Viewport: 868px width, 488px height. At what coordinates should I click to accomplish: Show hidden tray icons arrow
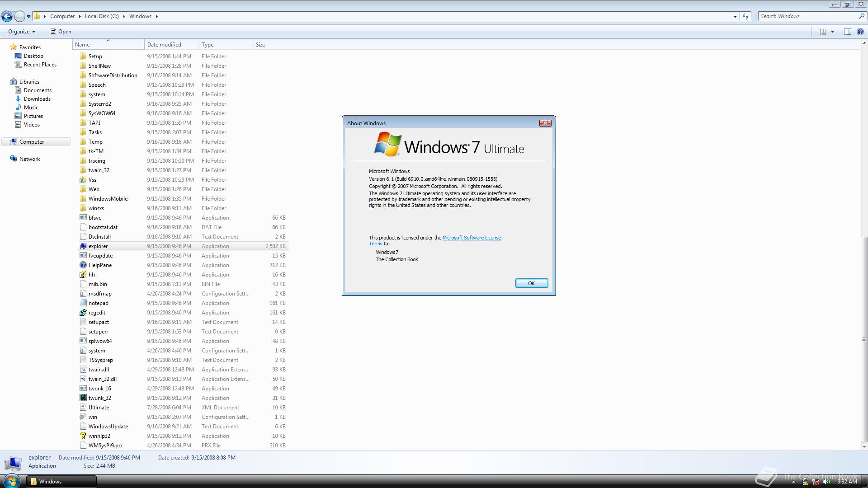point(793,482)
